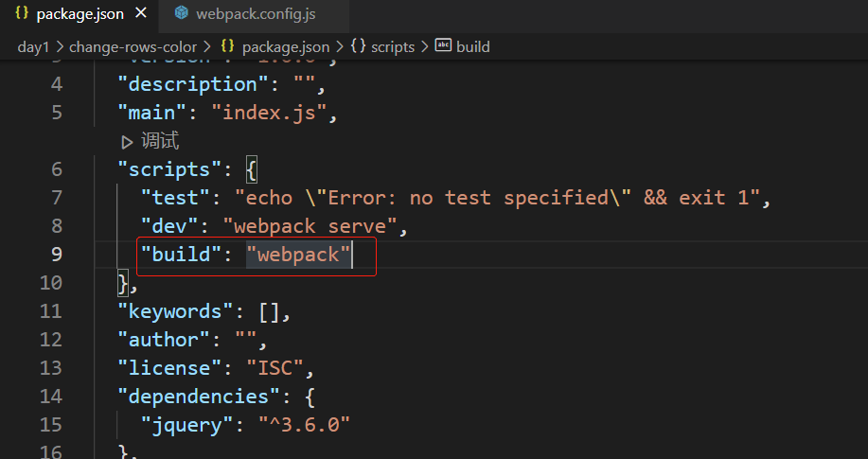This screenshot has width=868, height=459.
Task: Open the day1 breadcrumb folder dropdown
Action: pyautogui.click(x=33, y=46)
